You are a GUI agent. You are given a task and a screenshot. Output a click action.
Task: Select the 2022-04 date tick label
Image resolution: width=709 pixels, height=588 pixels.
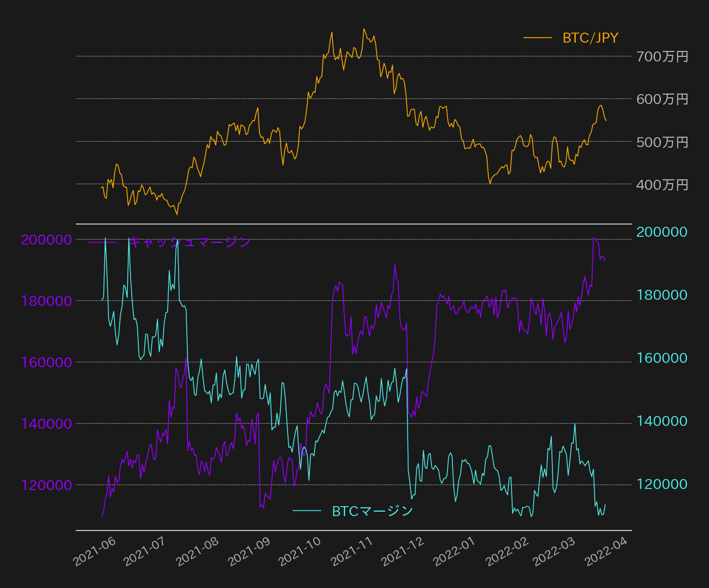606,551
